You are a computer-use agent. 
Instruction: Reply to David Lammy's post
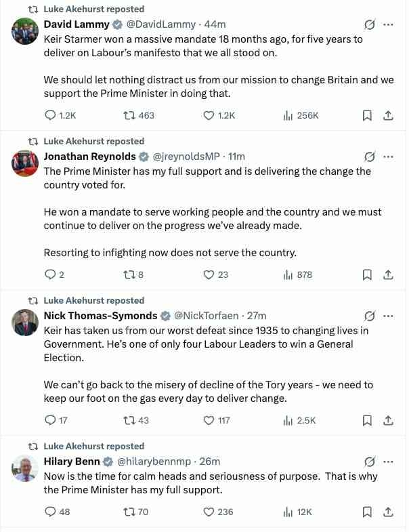[50, 116]
